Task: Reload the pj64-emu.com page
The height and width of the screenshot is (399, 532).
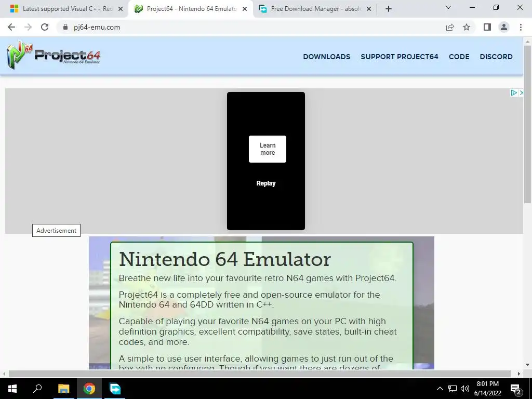Action: 45,27
